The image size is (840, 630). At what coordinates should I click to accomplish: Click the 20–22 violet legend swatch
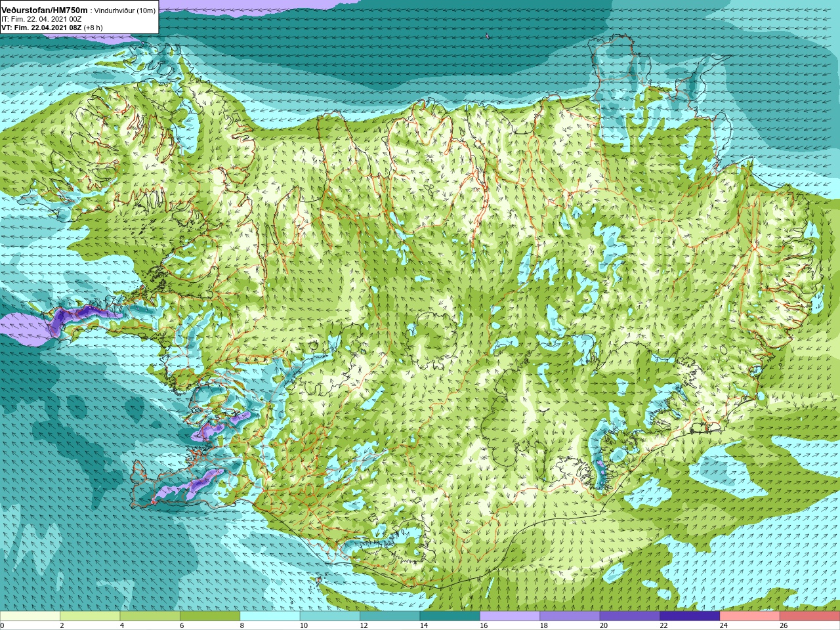tap(630, 616)
